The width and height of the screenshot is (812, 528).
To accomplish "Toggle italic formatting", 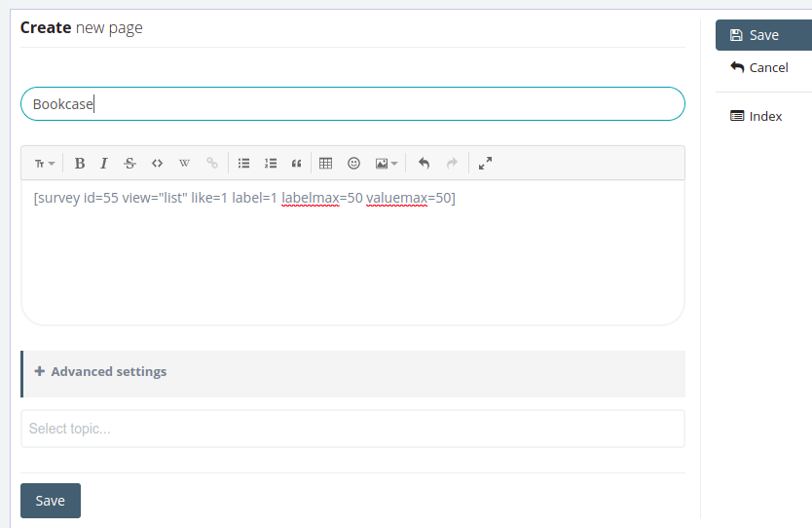I will tap(103, 164).
